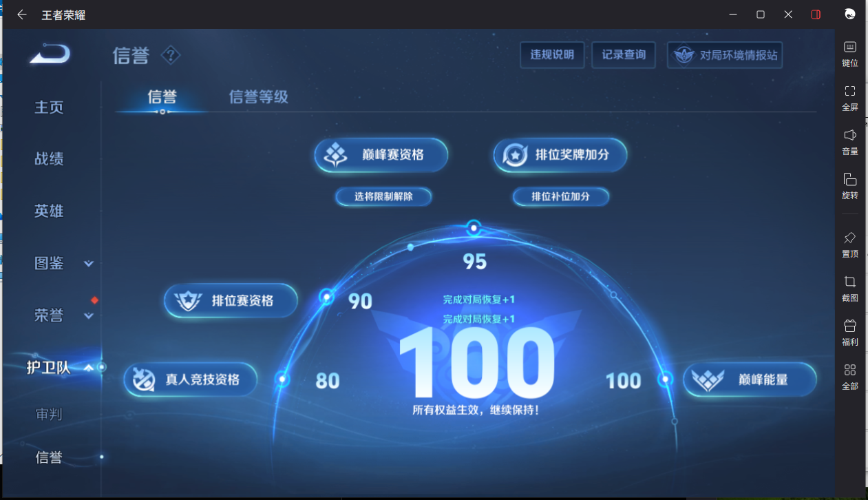The height and width of the screenshot is (500, 868).
Task: Open 图鉴 in the left menu
Action: click(x=49, y=263)
